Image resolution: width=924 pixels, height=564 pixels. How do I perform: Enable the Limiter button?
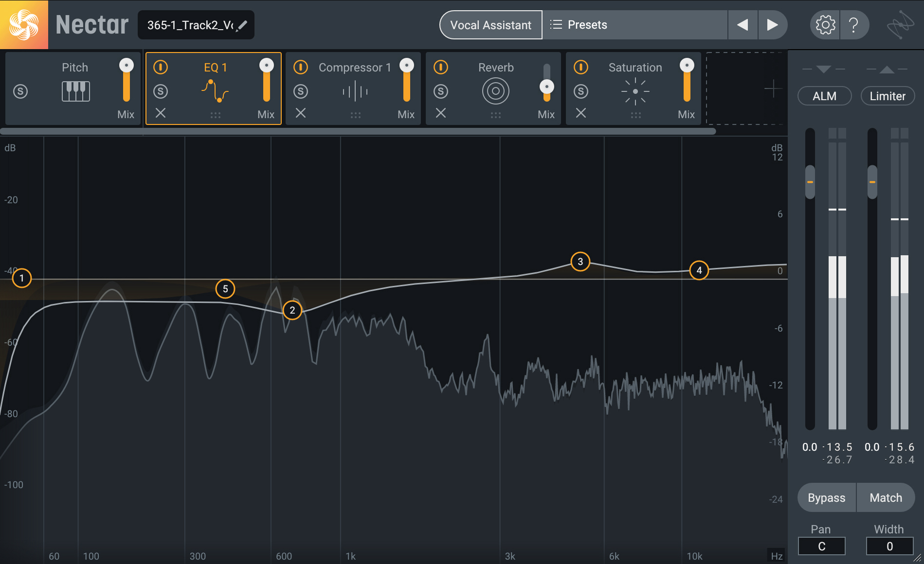(888, 96)
